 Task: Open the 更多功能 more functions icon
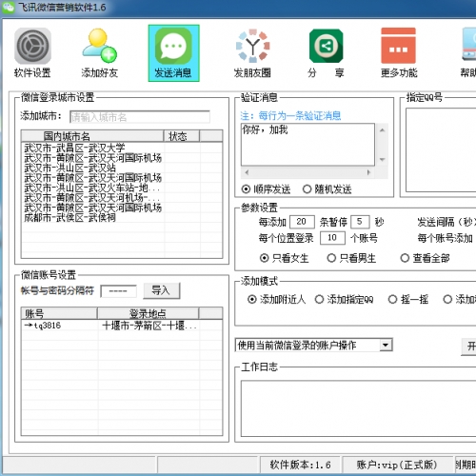pos(399,53)
